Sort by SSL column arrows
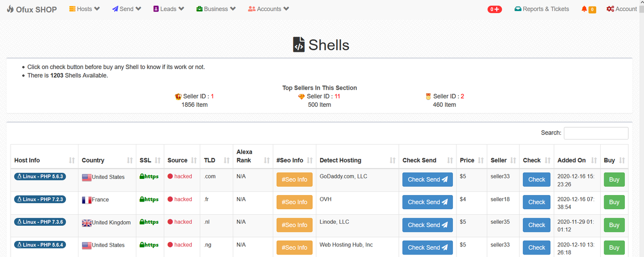 pyautogui.click(x=158, y=160)
